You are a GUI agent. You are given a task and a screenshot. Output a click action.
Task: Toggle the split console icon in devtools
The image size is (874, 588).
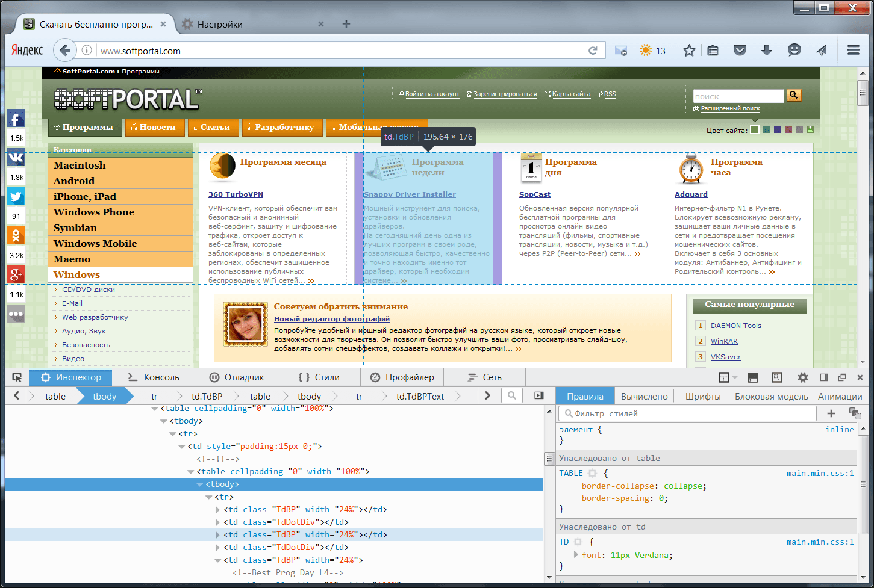tap(753, 377)
